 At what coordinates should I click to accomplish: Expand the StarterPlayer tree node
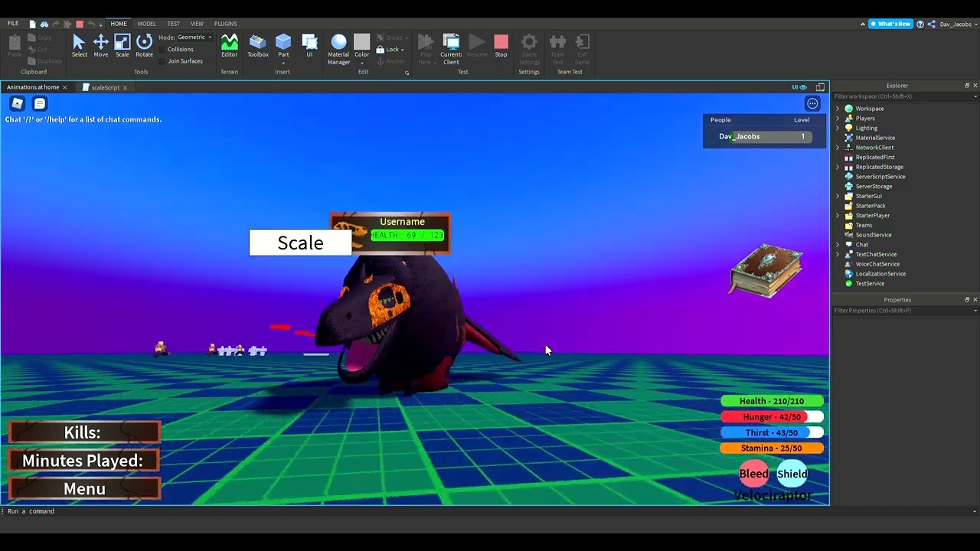click(x=838, y=216)
